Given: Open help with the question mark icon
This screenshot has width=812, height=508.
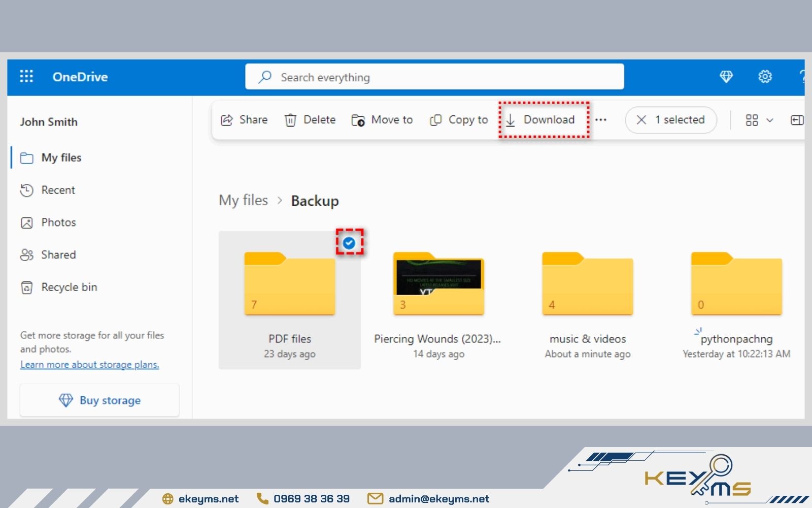Looking at the screenshot, I should point(803,76).
